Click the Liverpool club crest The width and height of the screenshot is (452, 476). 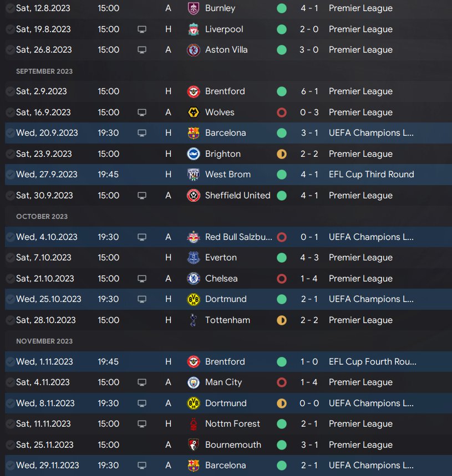click(x=194, y=29)
